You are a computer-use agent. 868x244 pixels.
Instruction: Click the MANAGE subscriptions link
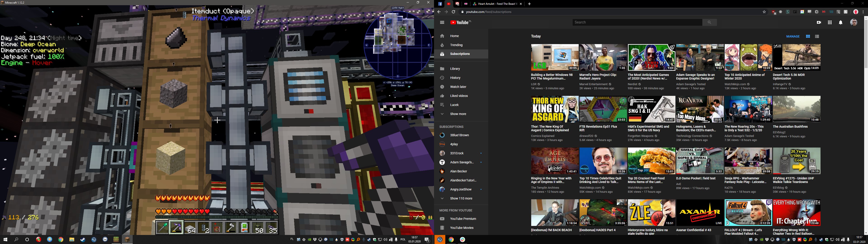point(793,36)
